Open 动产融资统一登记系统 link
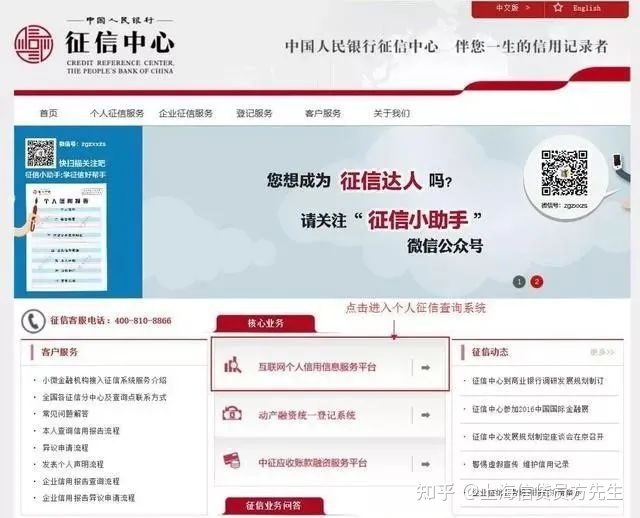Image resolution: width=640 pixels, height=518 pixels. pos(307,416)
